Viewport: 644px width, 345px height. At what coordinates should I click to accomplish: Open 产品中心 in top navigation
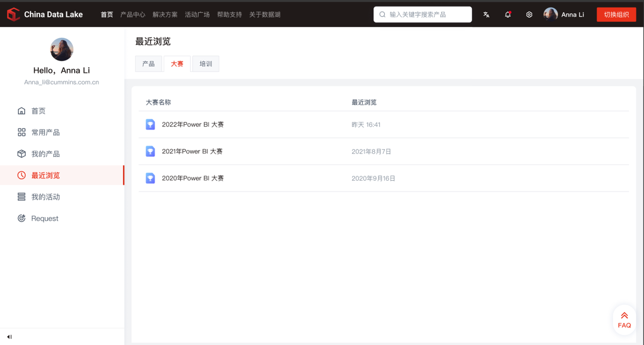click(133, 15)
